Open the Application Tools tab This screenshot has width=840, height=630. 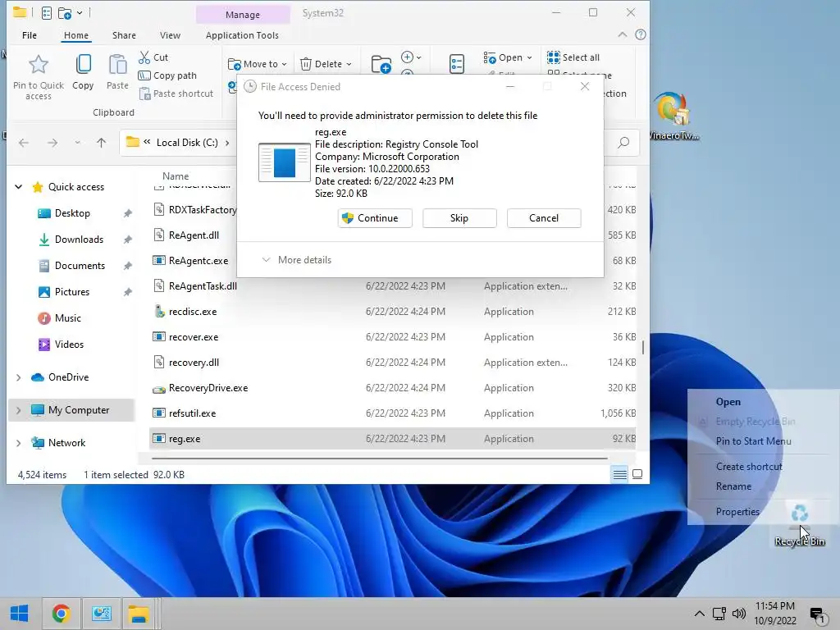click(x=242, y=35)
